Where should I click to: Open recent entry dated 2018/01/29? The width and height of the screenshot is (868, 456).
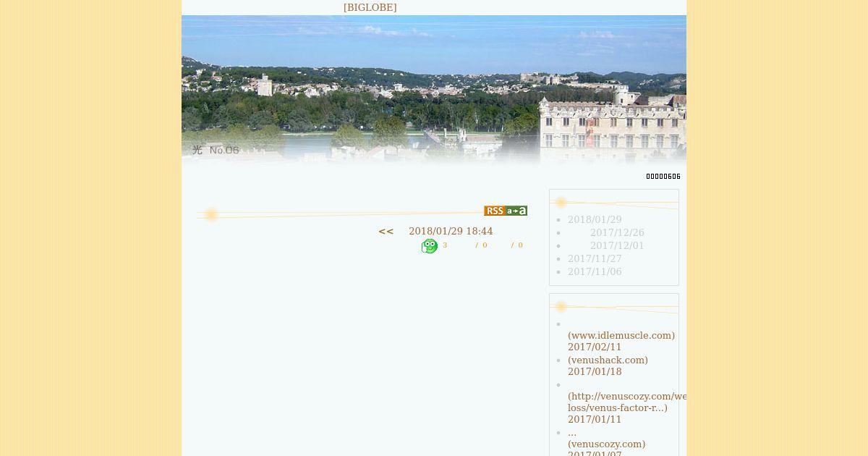tap(595, 220)
